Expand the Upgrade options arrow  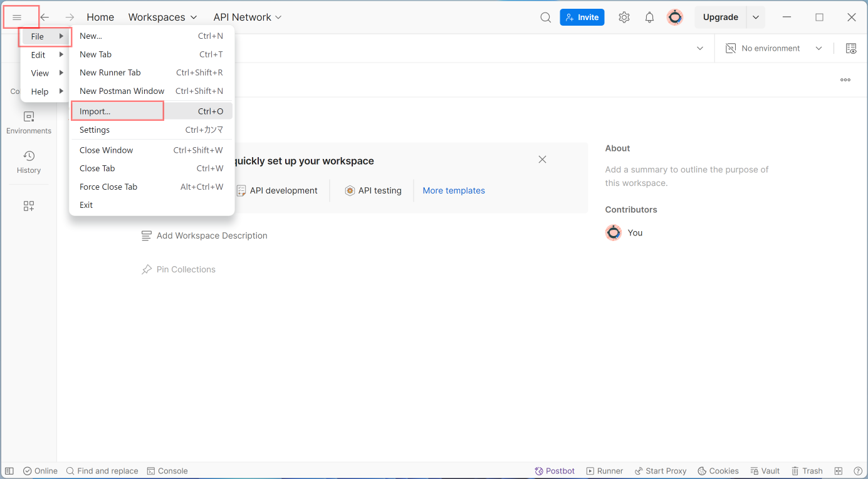pos(756,17)
